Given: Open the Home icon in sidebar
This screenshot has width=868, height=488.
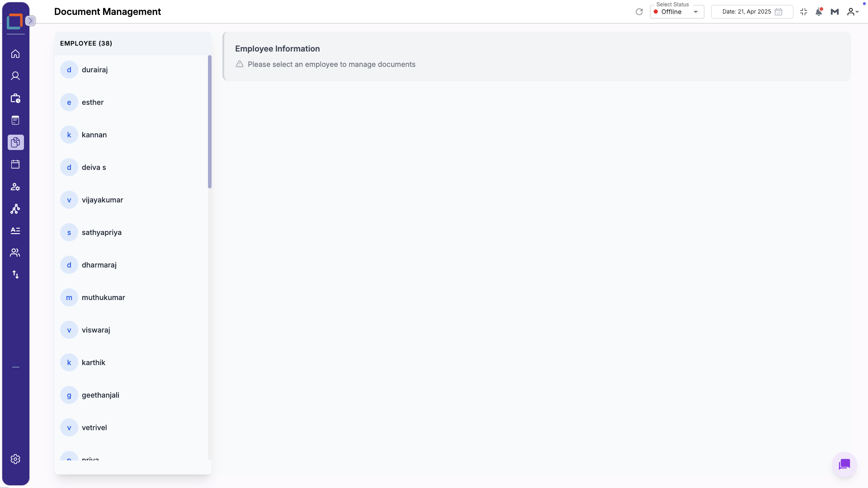Looking at the screenshot, I should [15, 54].
